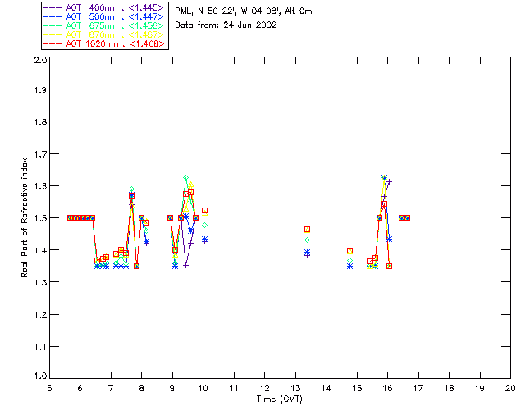Image resolution: width=525 pixels, height=420 pixels.
Task: Click the 15 x-axis tick label
Action: 357,388
